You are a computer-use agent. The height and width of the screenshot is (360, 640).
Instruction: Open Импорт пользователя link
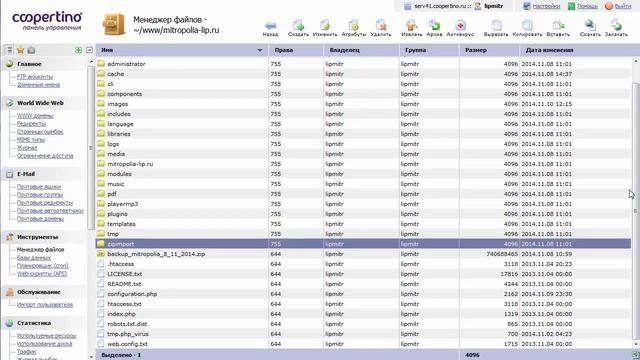pyautogui.click(x=45, y=304)
